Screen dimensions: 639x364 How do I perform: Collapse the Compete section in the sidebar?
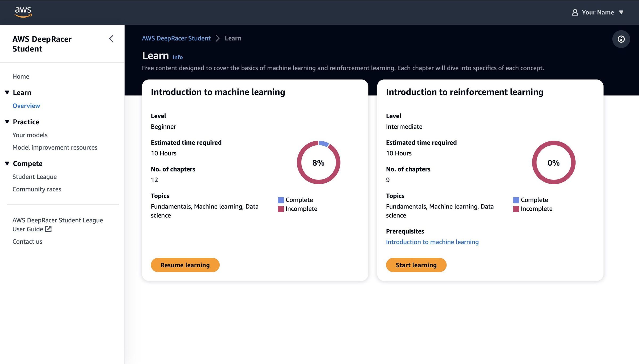7,163
